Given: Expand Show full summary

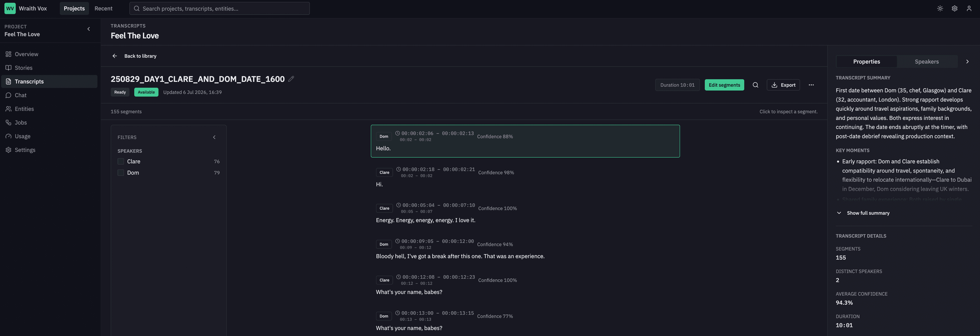Looking at the screenshot, I should pyautogui.click(x=864, y=213).
